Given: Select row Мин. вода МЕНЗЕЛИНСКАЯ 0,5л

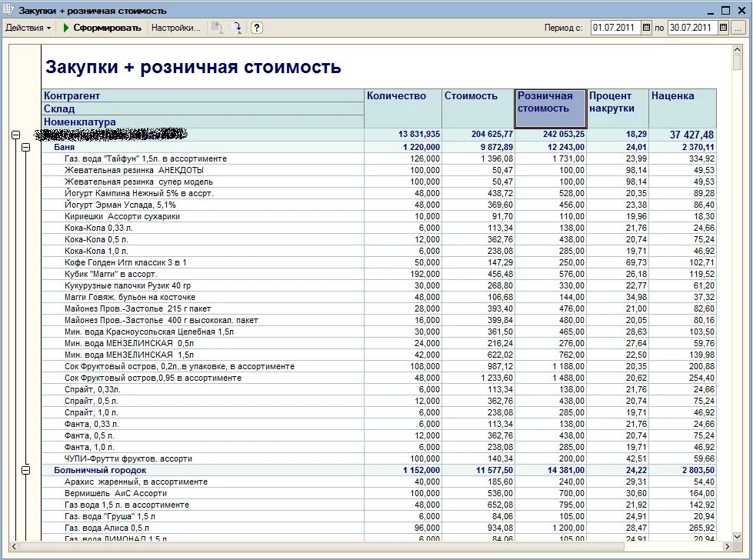Looking at the screenshot, I should (378, 343).
